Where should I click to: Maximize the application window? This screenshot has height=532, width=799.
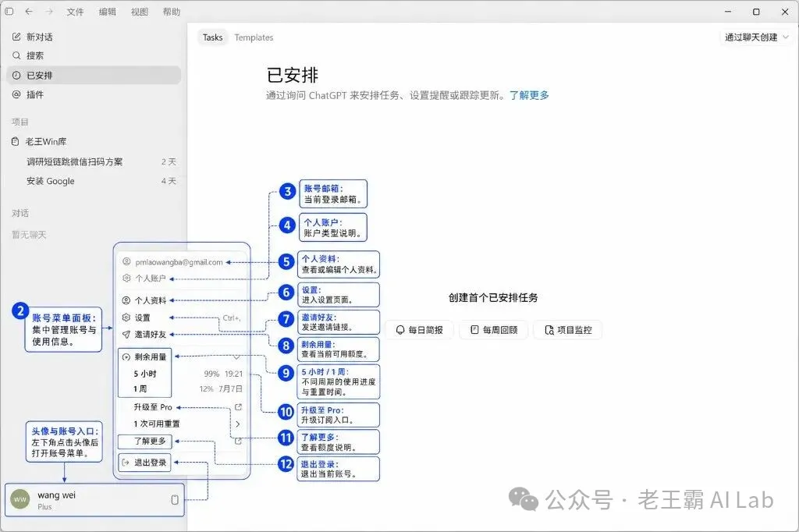pyautogui.click(x=756, y=11)
